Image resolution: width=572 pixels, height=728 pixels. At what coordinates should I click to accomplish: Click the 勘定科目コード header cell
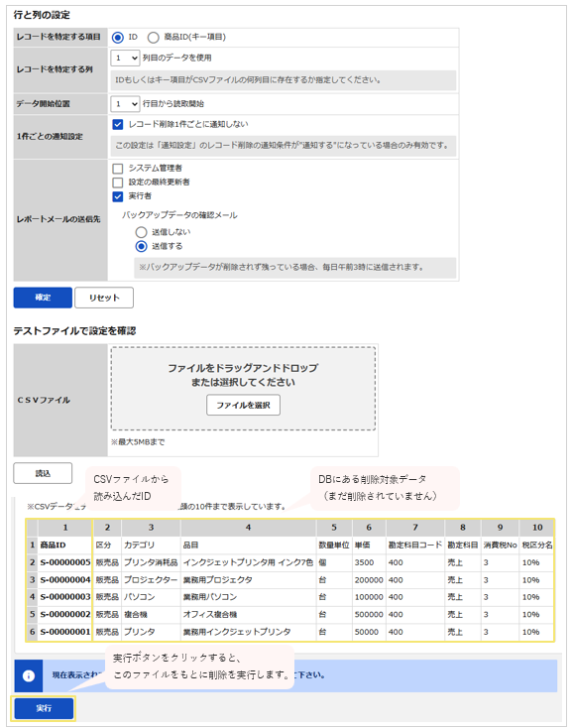[x=415, y=546]
